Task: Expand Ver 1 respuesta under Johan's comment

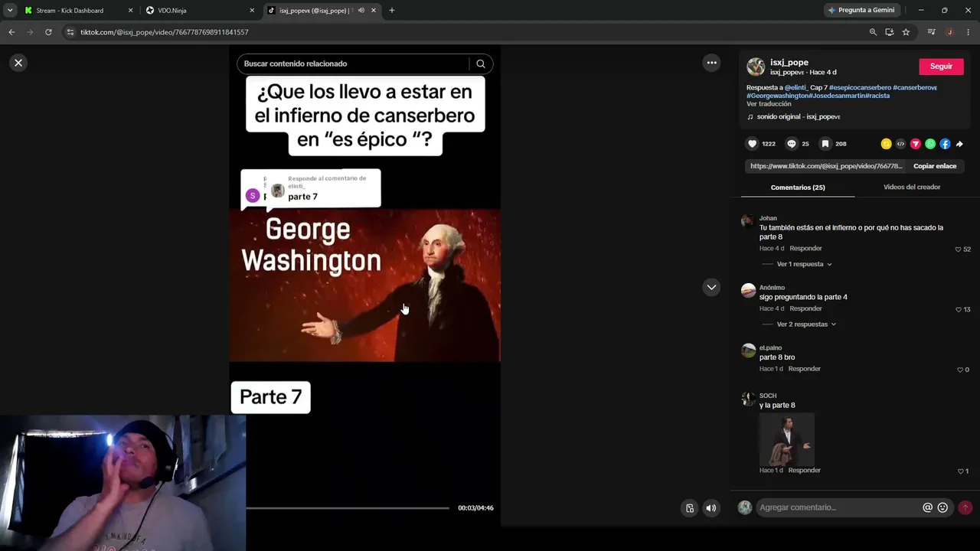Action: (804, 264)
